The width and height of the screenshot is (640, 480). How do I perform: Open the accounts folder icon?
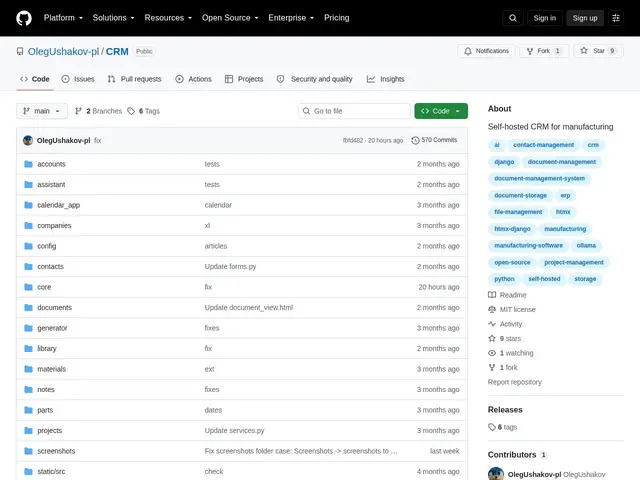pyautogui.click(x=28, y=164)
